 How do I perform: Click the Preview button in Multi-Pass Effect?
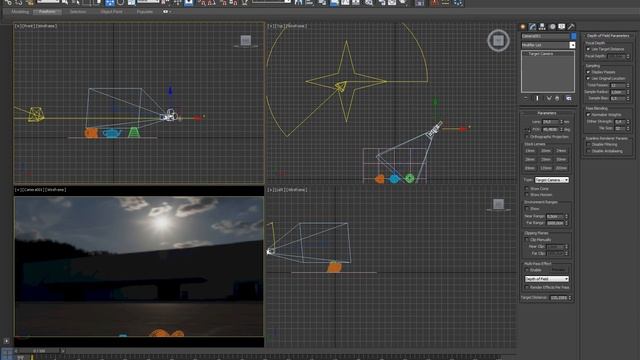click(x=558, y=270)
